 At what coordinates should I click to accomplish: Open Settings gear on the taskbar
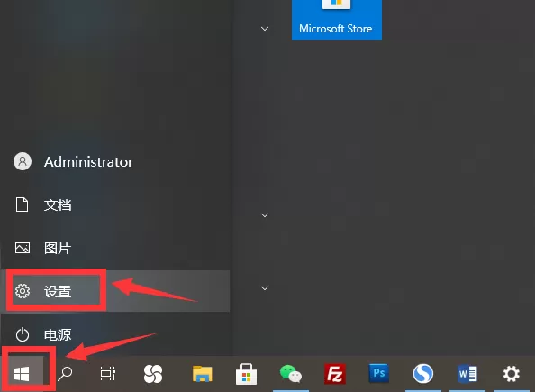512,374
